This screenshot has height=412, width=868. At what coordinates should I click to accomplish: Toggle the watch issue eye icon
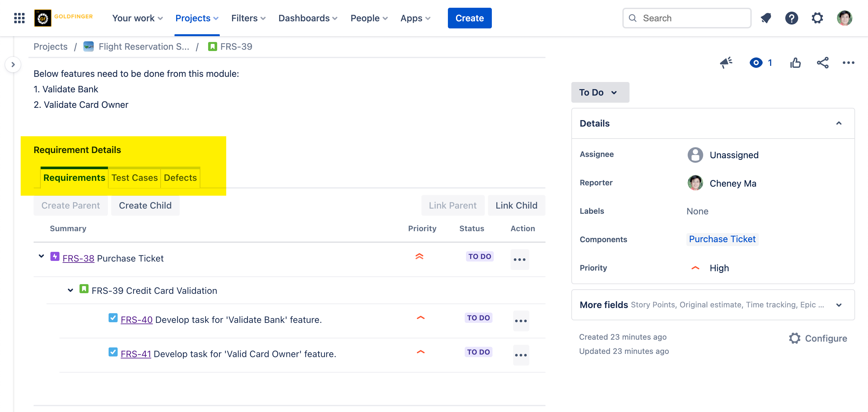pyautogui.click(x=756, y=63)
